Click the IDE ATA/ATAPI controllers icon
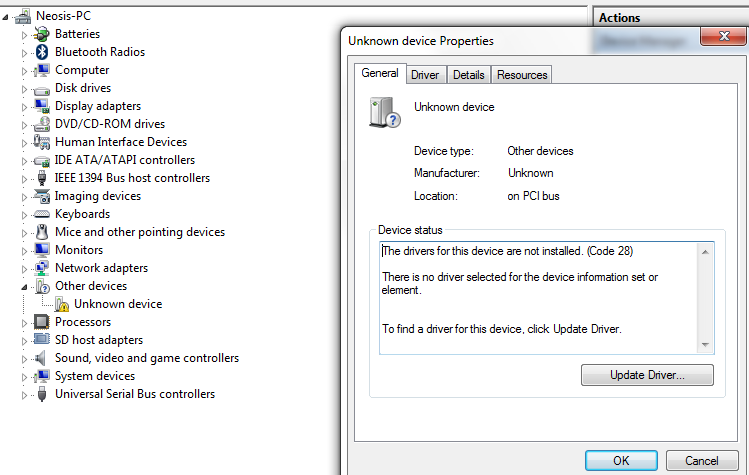The image size is (749, 475). tap(42, 161)
